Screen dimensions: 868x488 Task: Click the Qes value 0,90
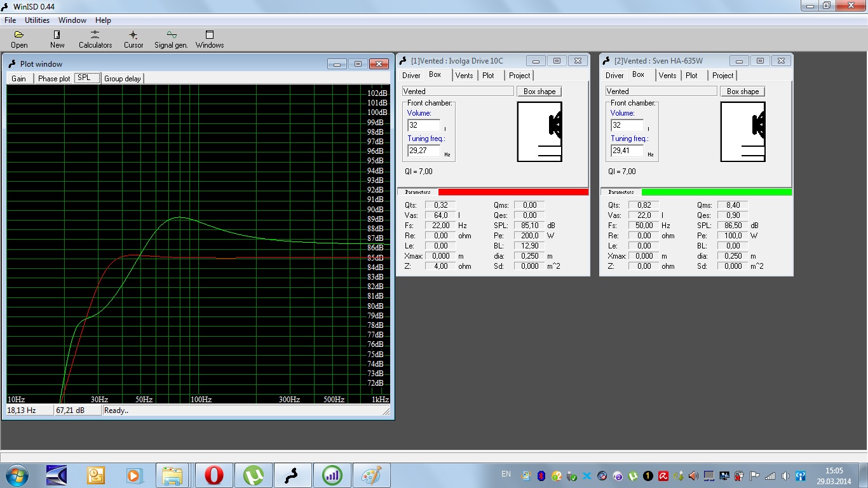(x=733, y=215)
